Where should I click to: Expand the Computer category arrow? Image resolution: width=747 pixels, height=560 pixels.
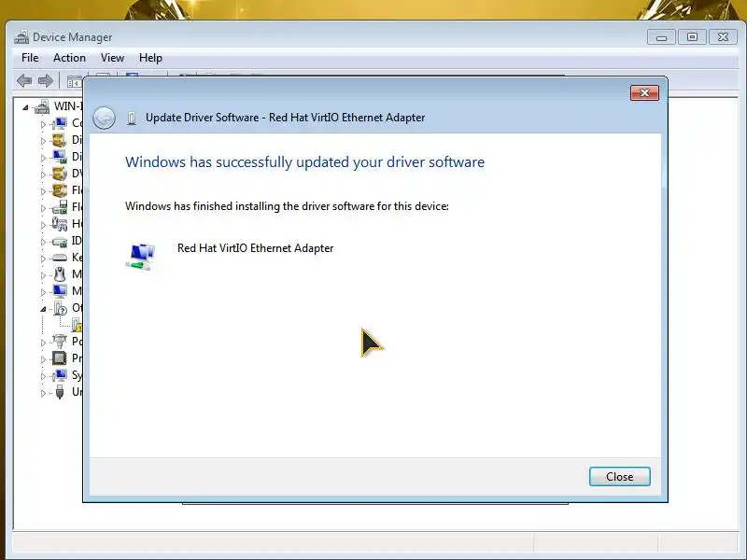click(43, 124)
